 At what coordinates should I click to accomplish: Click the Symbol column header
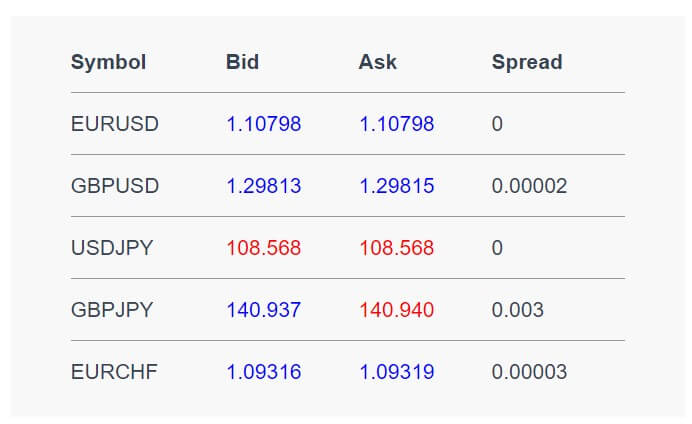click(109, 62)
